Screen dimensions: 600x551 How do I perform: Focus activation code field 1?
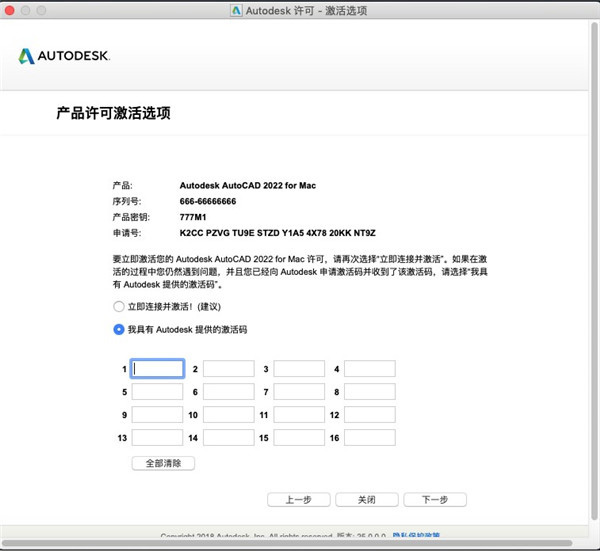(x=158, y=369)
